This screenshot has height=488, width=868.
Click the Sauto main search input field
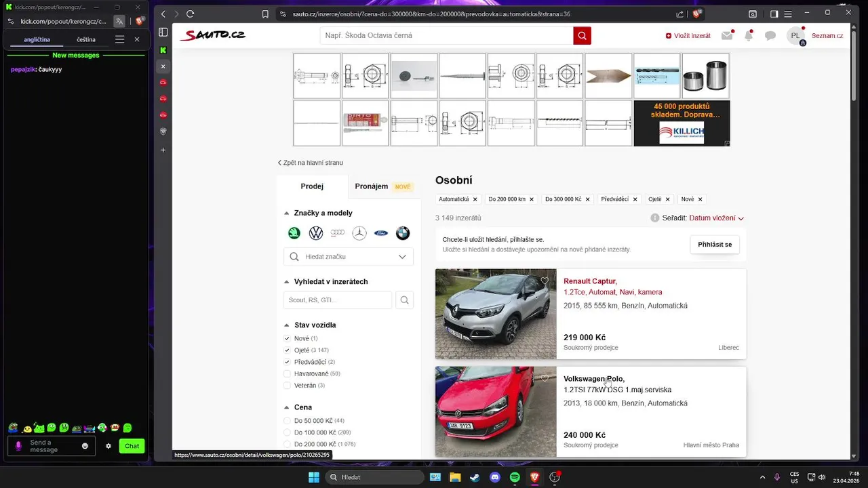446,35
